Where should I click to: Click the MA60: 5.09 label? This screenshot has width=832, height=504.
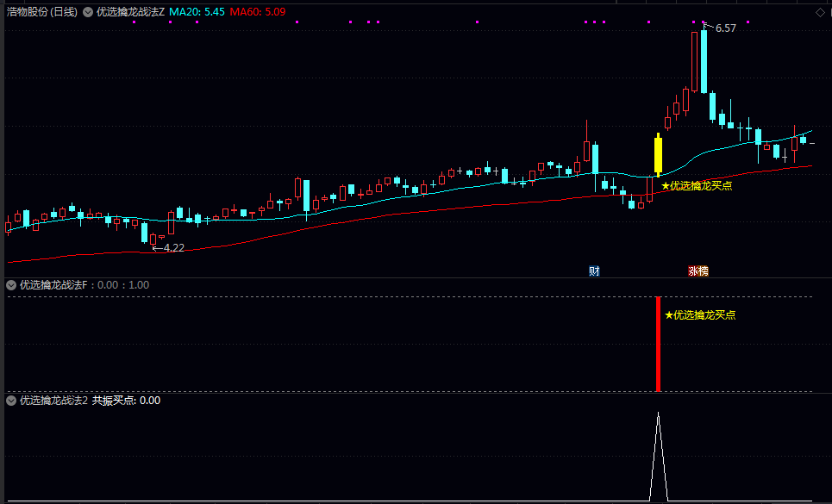(x=257, y=12)
